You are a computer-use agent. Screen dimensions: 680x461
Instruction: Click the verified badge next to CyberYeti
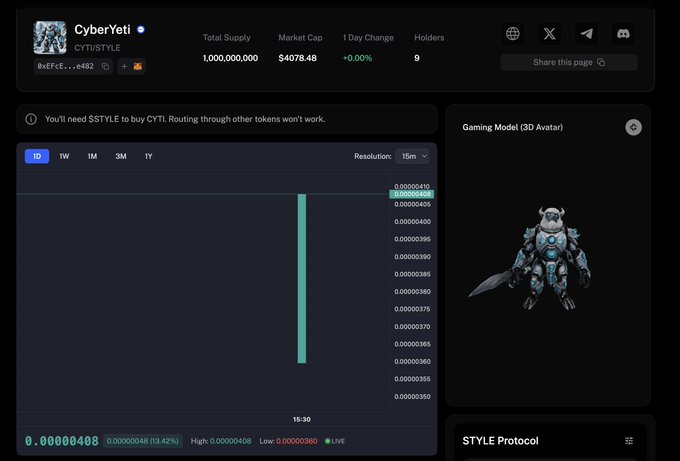pyautogui.click(x=141, y=30)
